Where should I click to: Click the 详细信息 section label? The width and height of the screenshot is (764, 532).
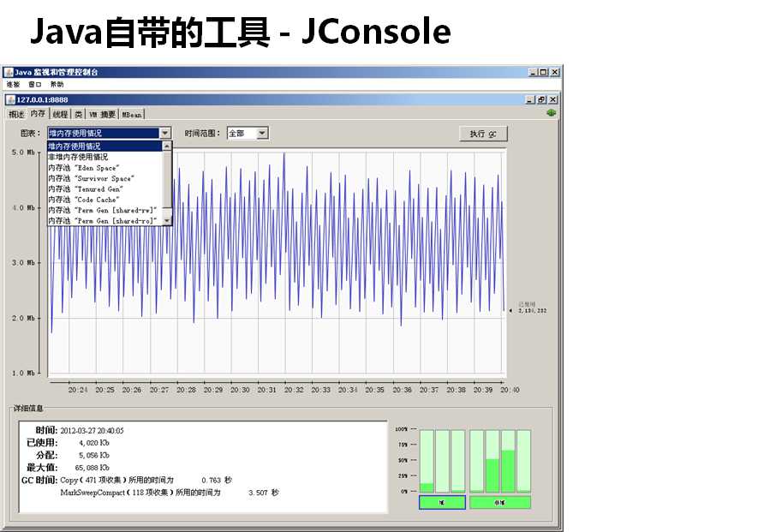(x=28, y=409)
